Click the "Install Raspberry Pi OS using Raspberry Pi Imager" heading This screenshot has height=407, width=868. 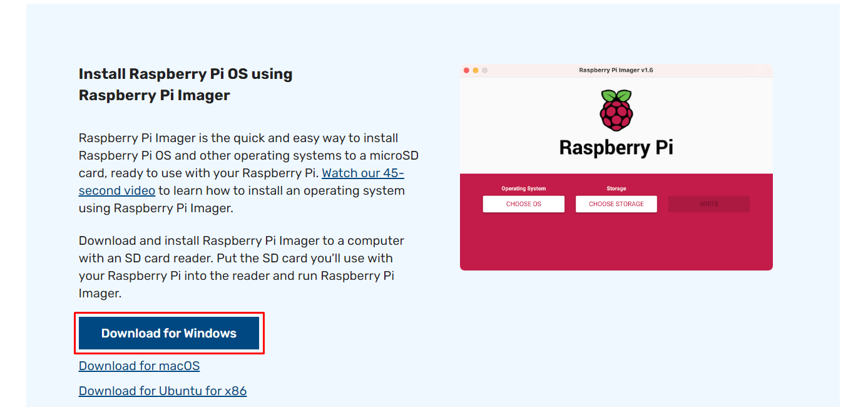tap(186, 85)
